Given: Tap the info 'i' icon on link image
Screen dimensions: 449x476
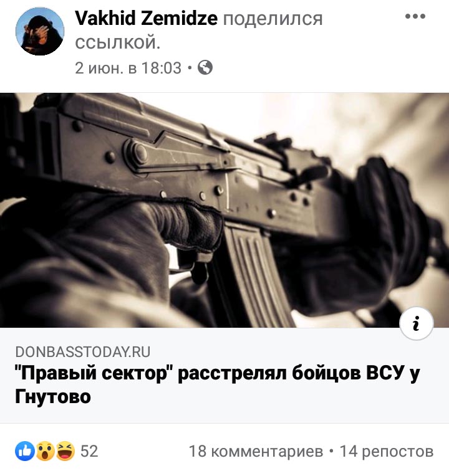Looking at the screenshot, I should pos(416,323).
